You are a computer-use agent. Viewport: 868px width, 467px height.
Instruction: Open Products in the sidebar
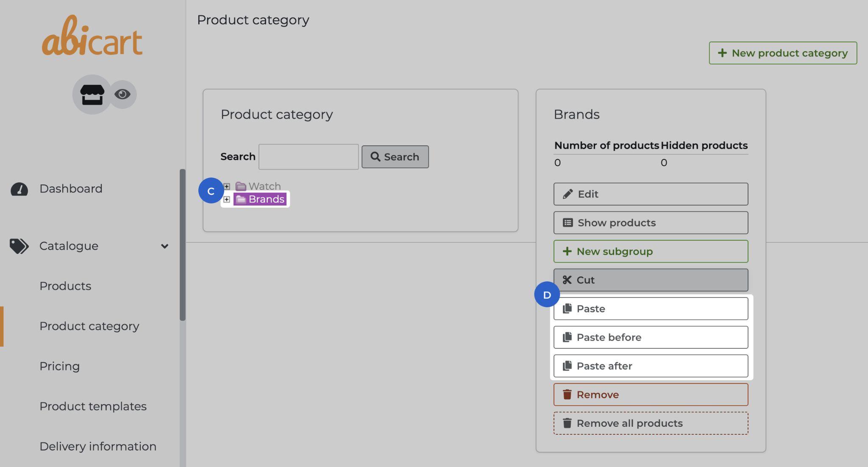65,286
